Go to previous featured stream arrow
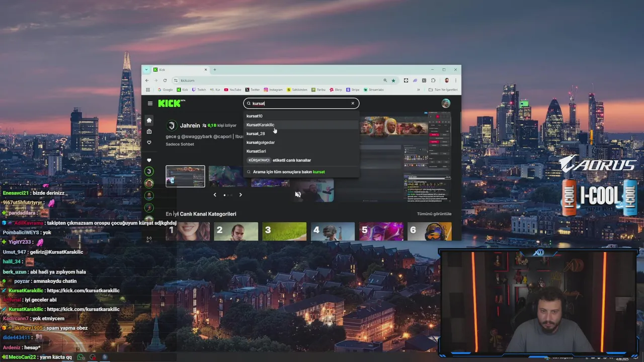The height and width of the screenshot is (362, 644). (x=215, y=195)
